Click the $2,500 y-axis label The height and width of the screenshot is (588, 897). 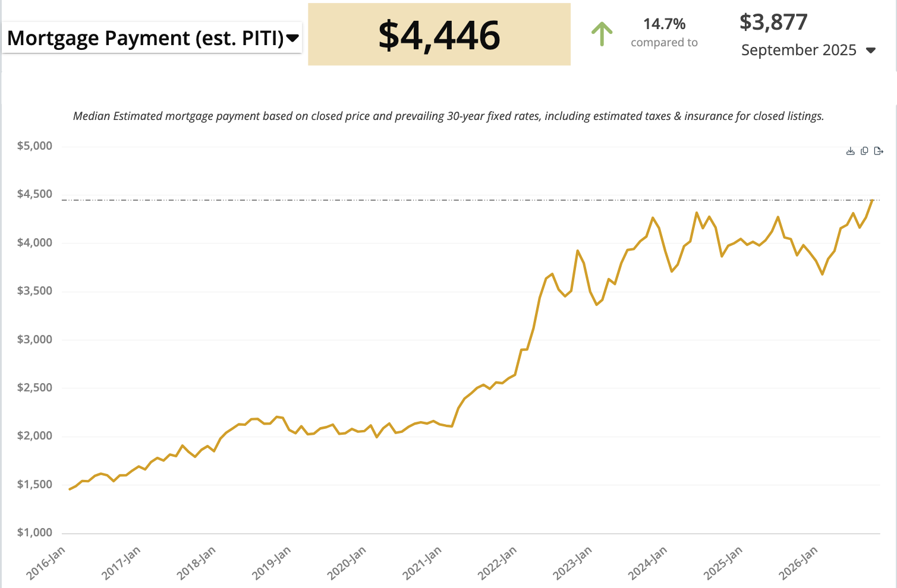[x=34, y=387]
